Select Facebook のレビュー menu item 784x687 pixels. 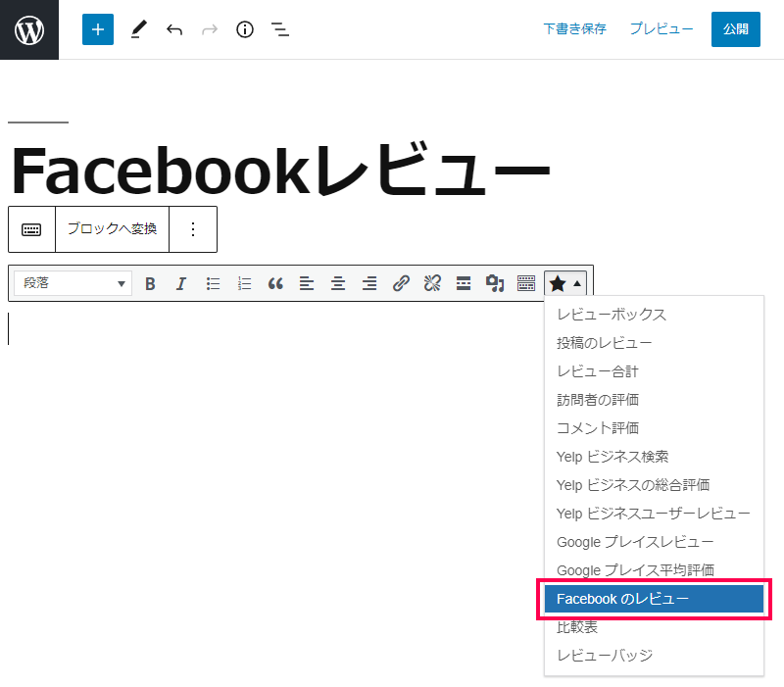tap(654, 599)
